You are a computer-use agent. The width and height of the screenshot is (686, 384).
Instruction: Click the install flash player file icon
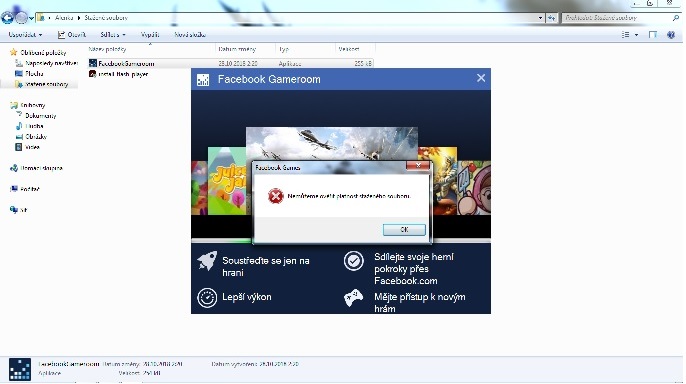click(92, 74)
